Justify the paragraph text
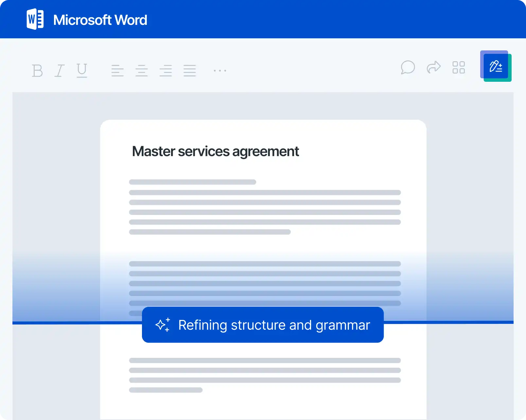The width and height of the screenshot is (526, 420). (x=190, y=70)
